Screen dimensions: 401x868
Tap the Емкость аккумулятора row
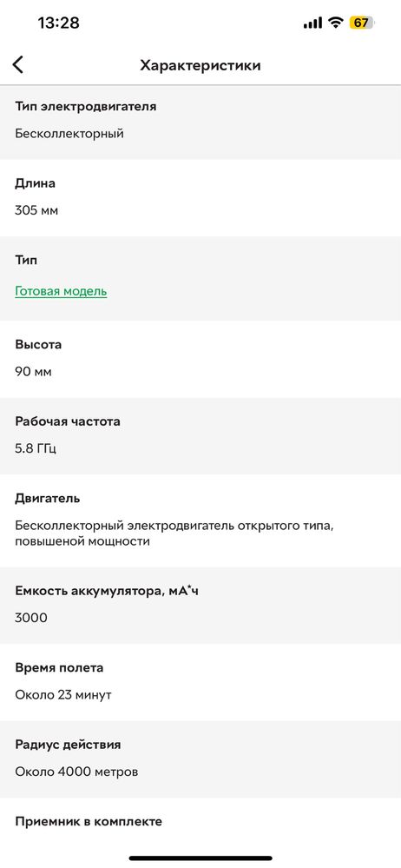click(200, 605)
